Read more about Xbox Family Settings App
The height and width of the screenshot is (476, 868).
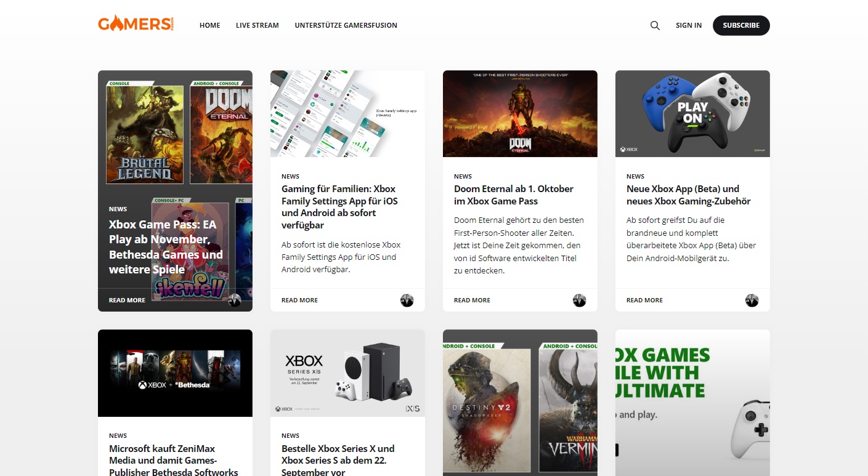(x=299, y=301)
